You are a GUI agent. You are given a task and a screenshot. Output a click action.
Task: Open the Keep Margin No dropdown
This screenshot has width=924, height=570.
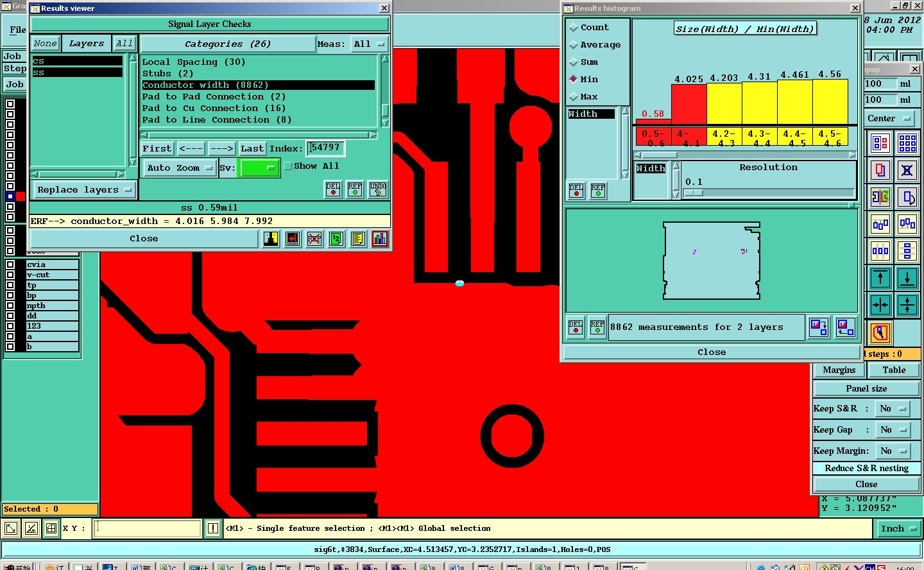coord(893,451)
